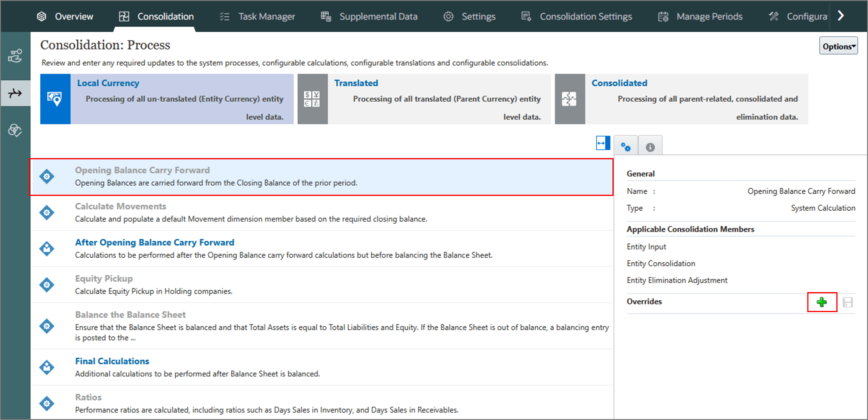Click the Consolidated puzzle icon
Viewport: 868px width, 420px height.
570,99
